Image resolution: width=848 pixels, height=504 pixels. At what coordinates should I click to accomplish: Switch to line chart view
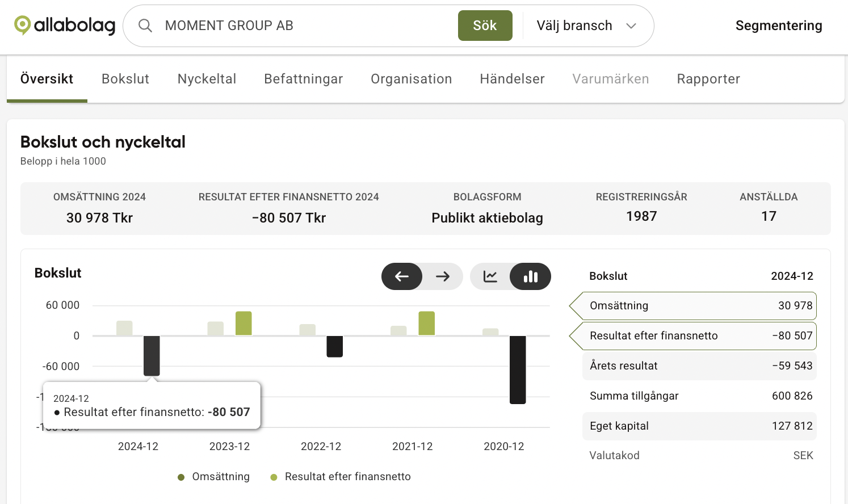pyautogui.click(x=490, y=276)
